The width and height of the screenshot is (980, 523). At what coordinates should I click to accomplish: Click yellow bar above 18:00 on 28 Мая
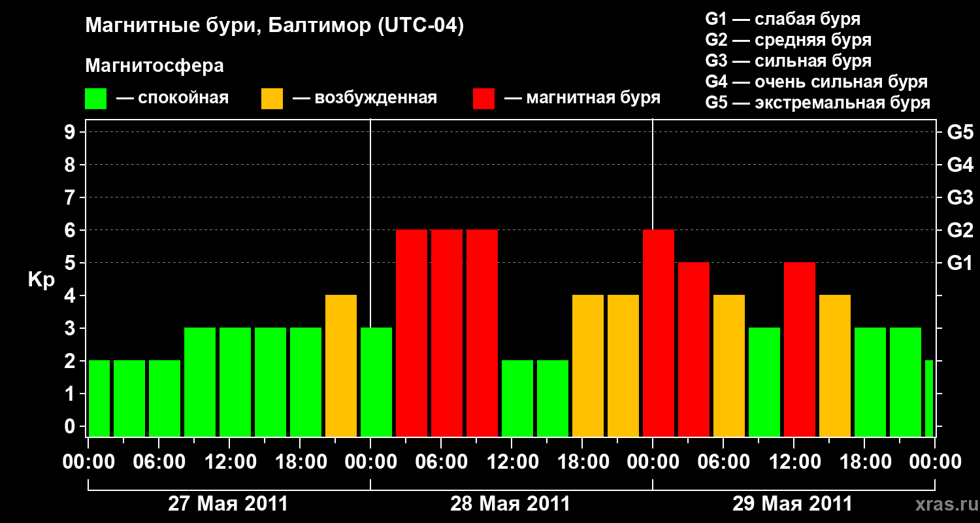[588, 365]
